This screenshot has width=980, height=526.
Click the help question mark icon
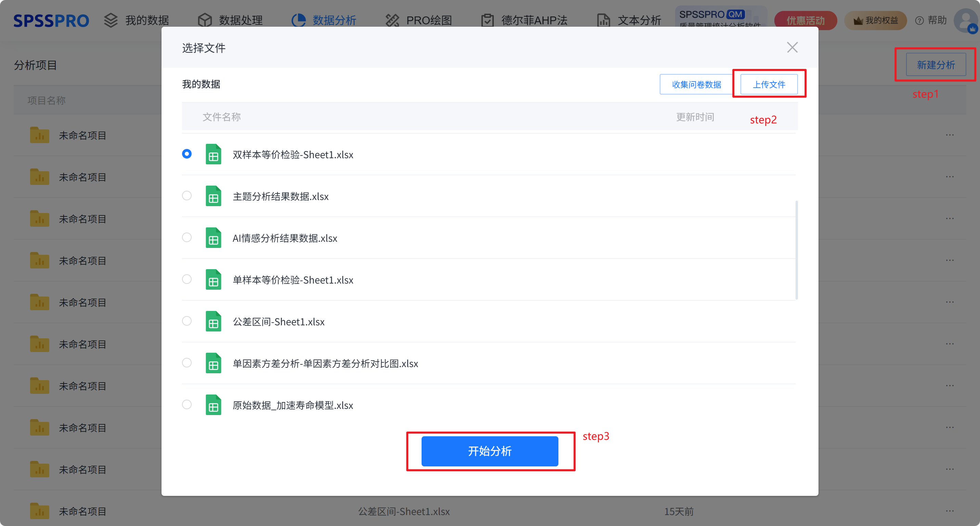coord(919,21)
